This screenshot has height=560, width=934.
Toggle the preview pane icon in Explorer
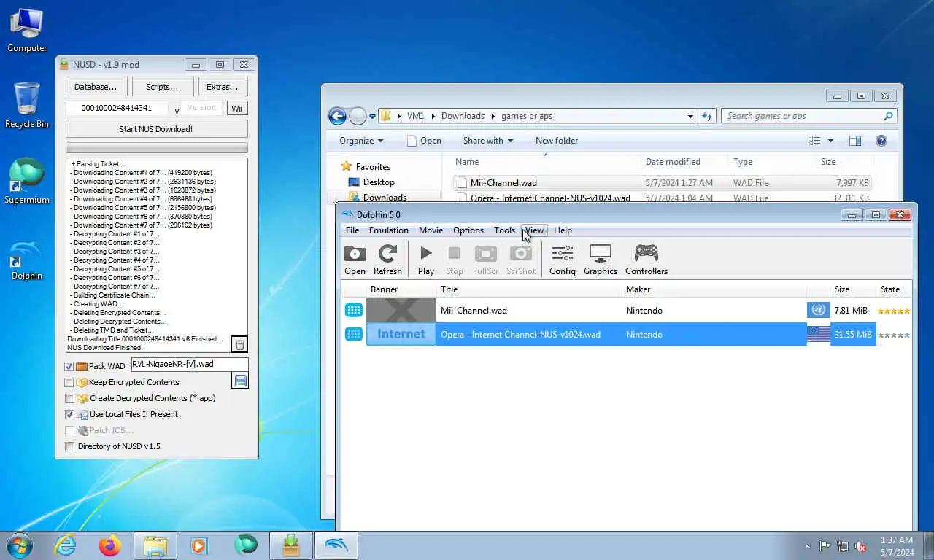[x=855, y=141]
